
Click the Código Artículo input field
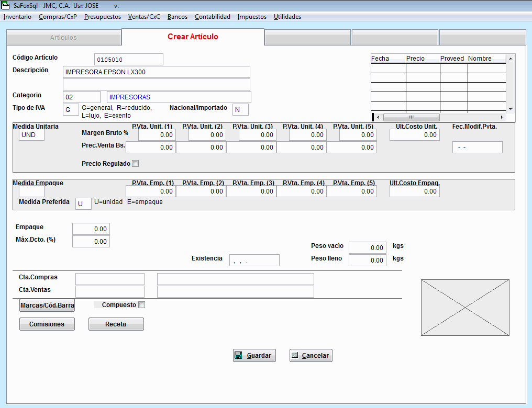coord(128,60)
